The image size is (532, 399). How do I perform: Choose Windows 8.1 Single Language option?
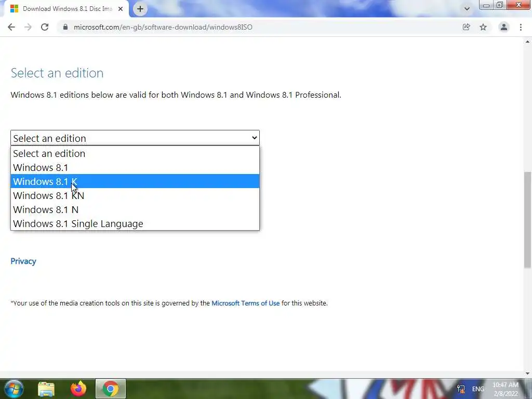click(x=135, y=223)
